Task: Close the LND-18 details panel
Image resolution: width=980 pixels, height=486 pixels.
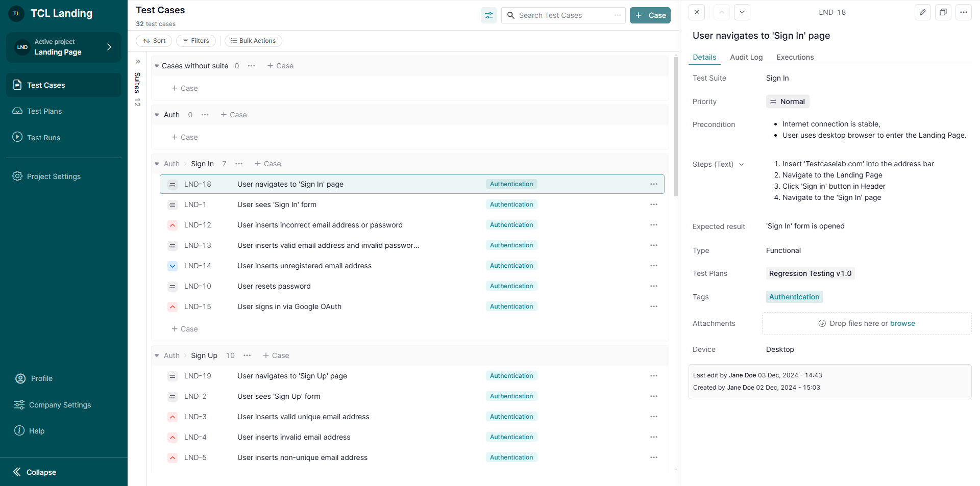Action: coord(697,12)
